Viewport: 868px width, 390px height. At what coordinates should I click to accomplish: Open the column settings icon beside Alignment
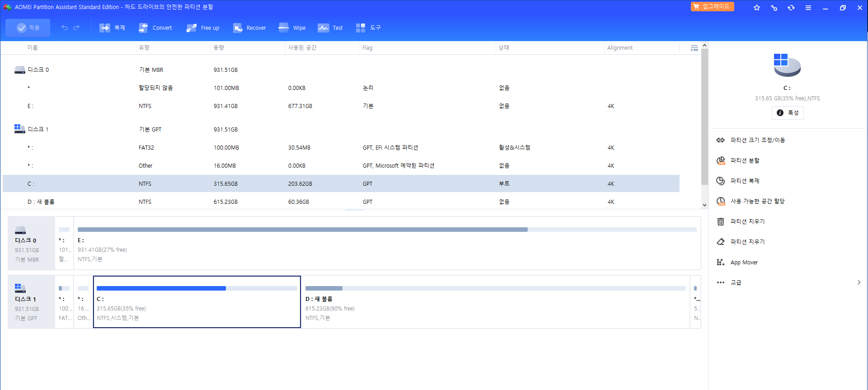(694, 48)
